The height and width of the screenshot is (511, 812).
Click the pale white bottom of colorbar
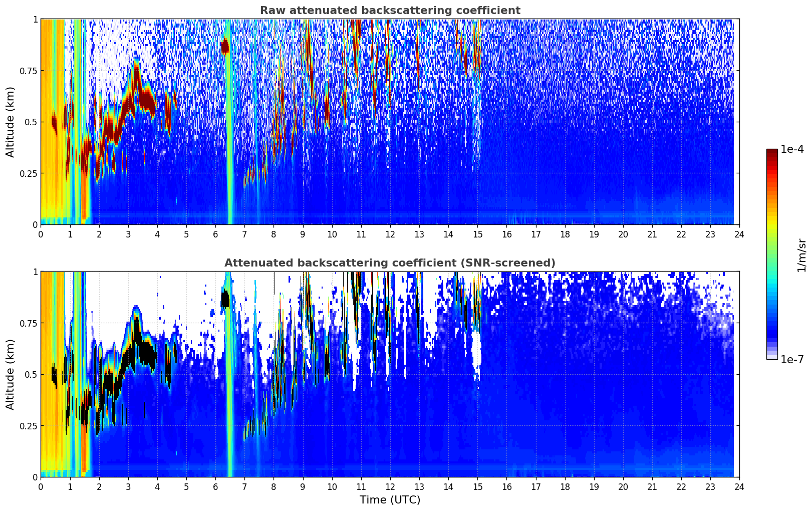coord(772,356)
